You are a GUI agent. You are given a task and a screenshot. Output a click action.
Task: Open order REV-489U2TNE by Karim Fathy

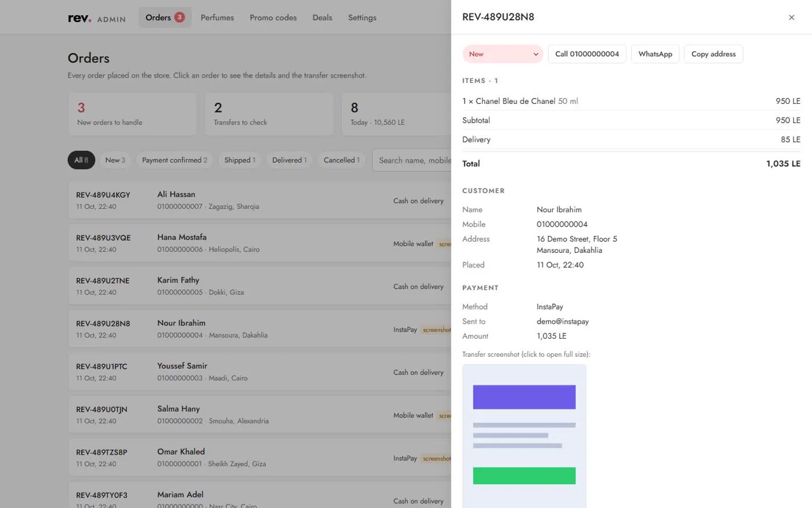coord(260,286)
